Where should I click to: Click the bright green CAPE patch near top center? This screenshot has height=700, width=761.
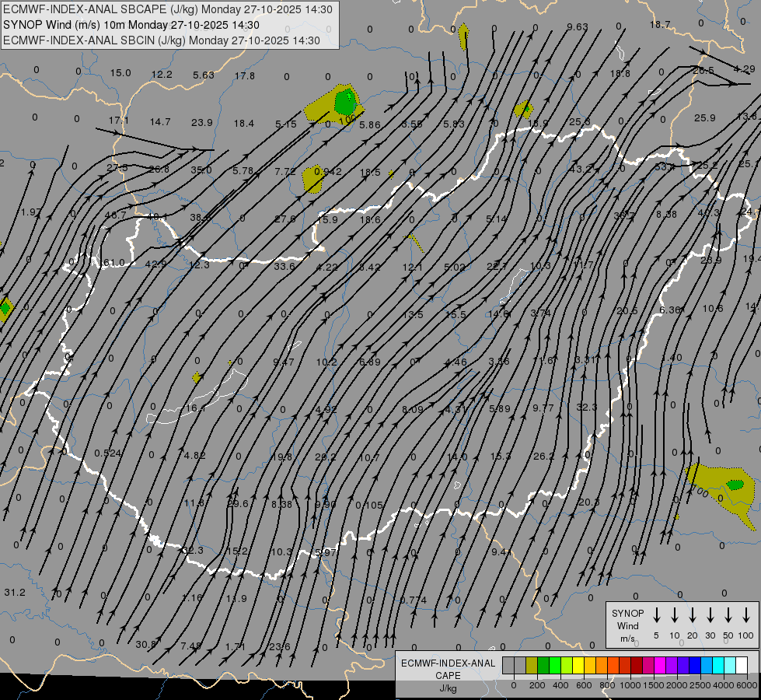[345, 100]
